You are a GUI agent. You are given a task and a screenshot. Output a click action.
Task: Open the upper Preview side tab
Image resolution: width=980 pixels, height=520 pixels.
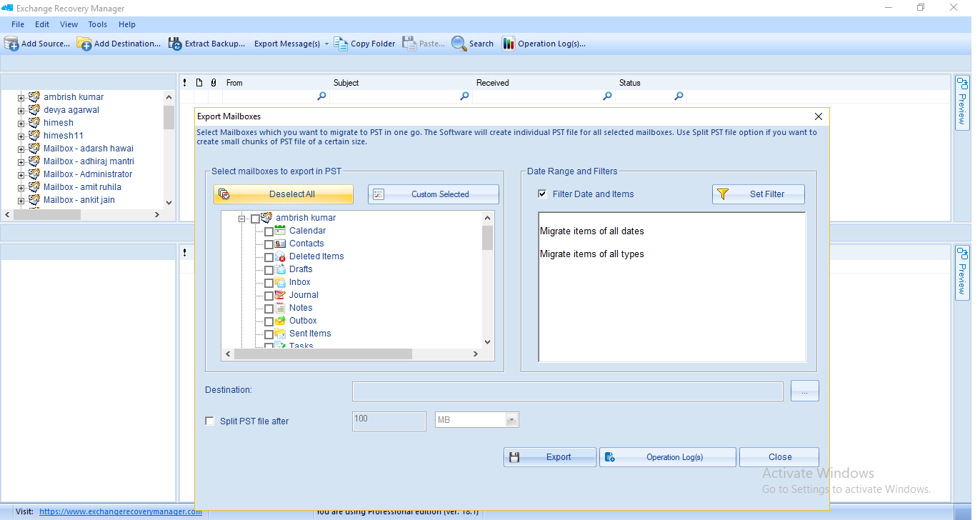pyautogui.click(x=961, y=103)
